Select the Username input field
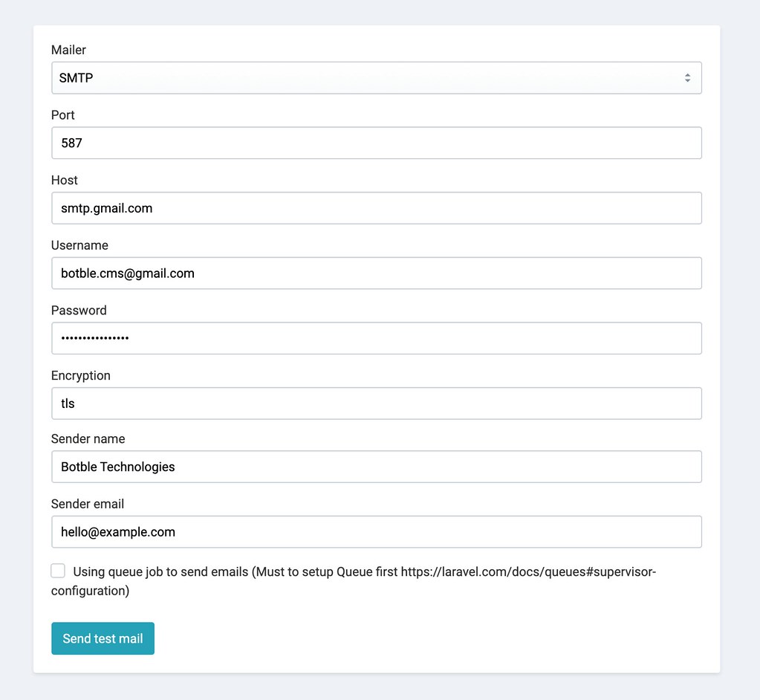 [x=376, y=273]
